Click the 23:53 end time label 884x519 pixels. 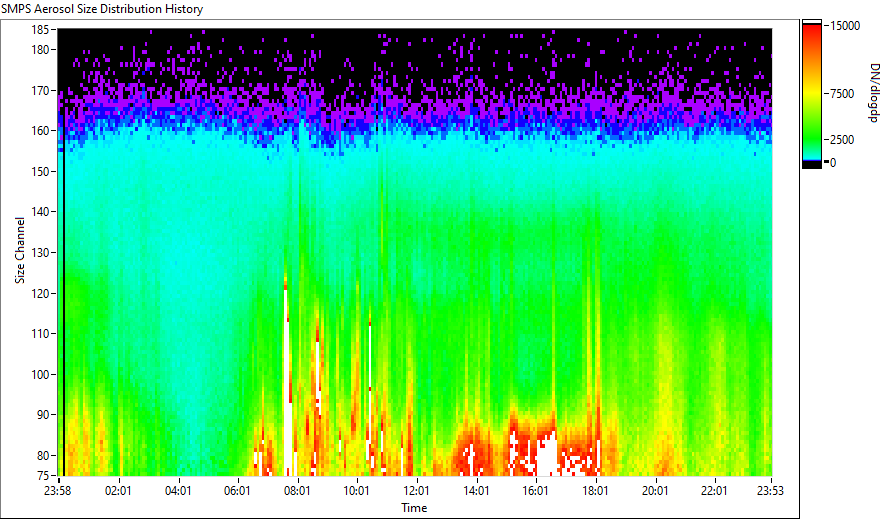[x=770, y=491]
